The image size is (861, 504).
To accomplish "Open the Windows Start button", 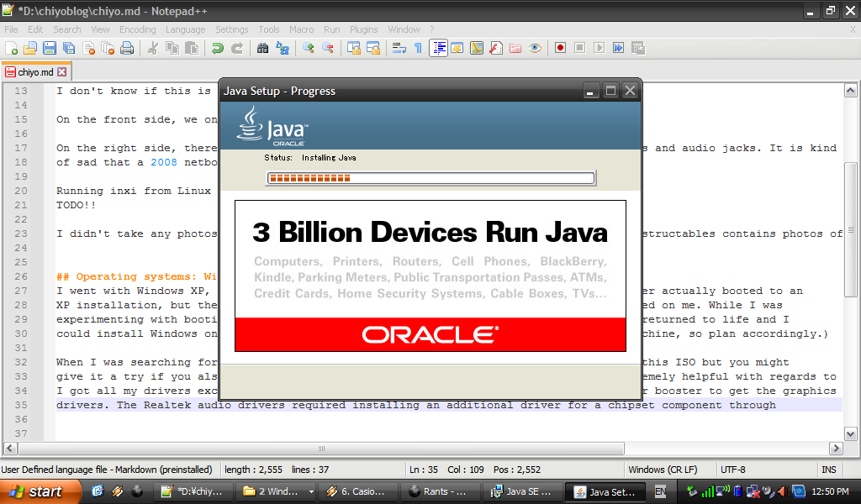I will (x=40, y=491).
